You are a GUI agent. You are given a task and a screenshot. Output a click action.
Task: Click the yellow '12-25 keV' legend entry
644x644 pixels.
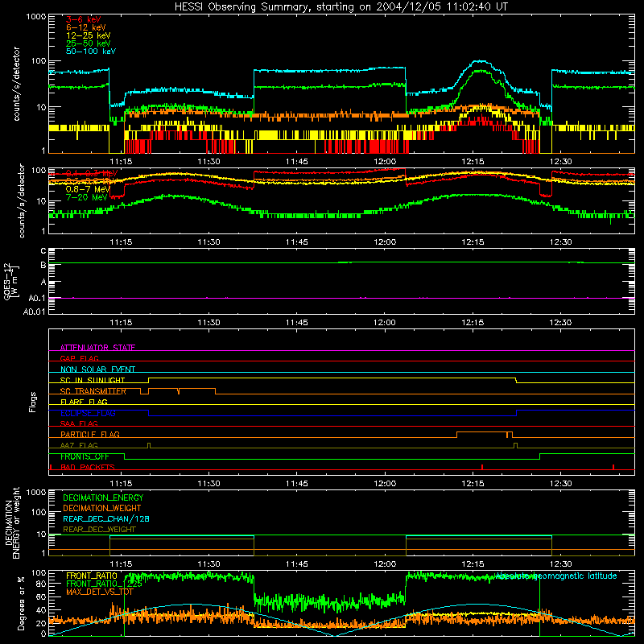(89, 35)
